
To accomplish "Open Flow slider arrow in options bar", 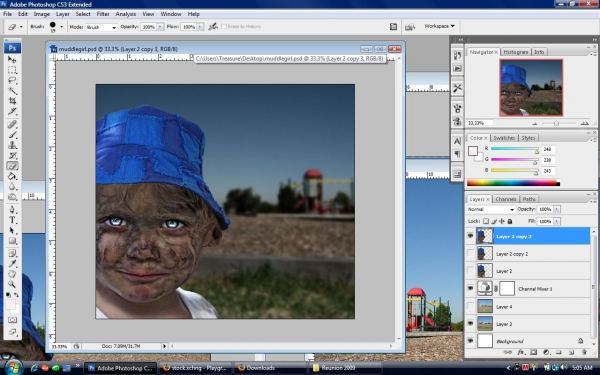I will coord(200,27).
